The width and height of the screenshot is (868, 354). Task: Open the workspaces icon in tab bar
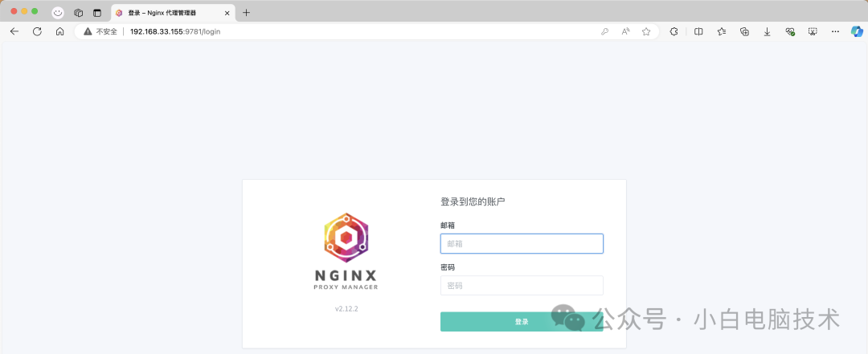[x=79, y=13]
